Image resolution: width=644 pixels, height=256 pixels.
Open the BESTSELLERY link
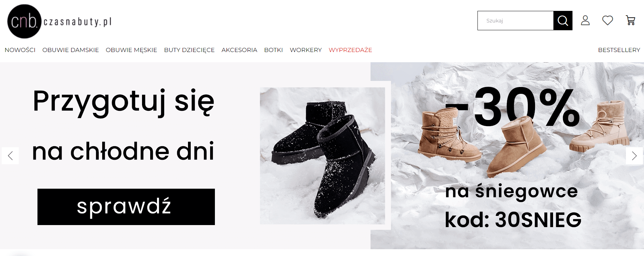coord(619,50)
